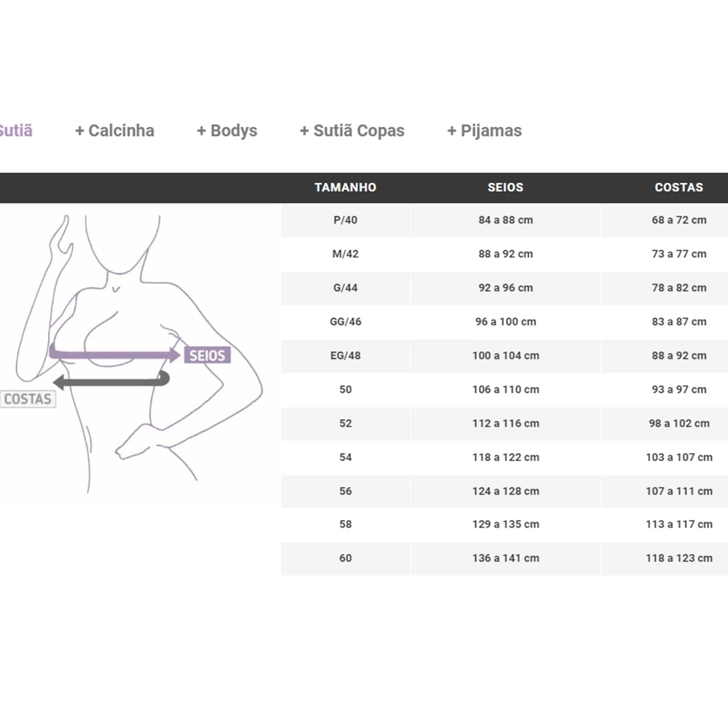Image resolution: width=728 pixels, height=728 pixels.
Task: Select the M/42 size cell
Action: (345, 254)
